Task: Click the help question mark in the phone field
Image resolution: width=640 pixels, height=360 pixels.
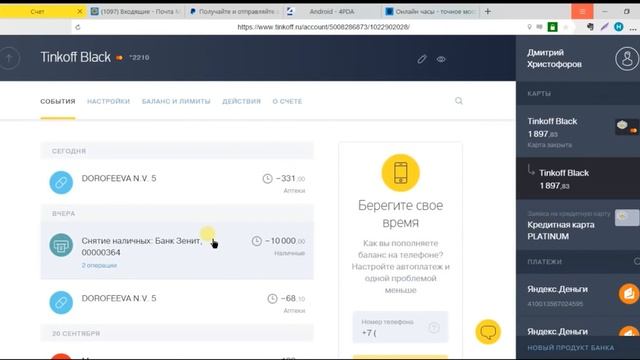Action: 434,327
